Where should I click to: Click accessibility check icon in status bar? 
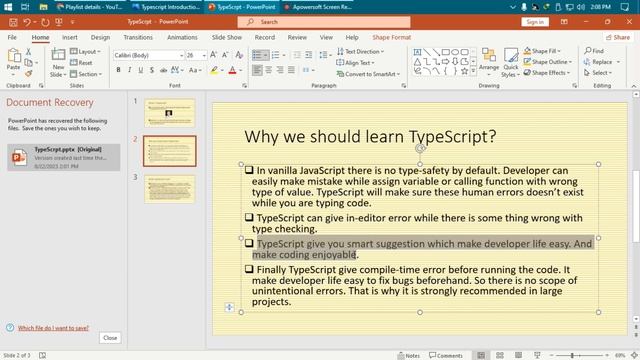pyautogui.click(x=42, y=356)
